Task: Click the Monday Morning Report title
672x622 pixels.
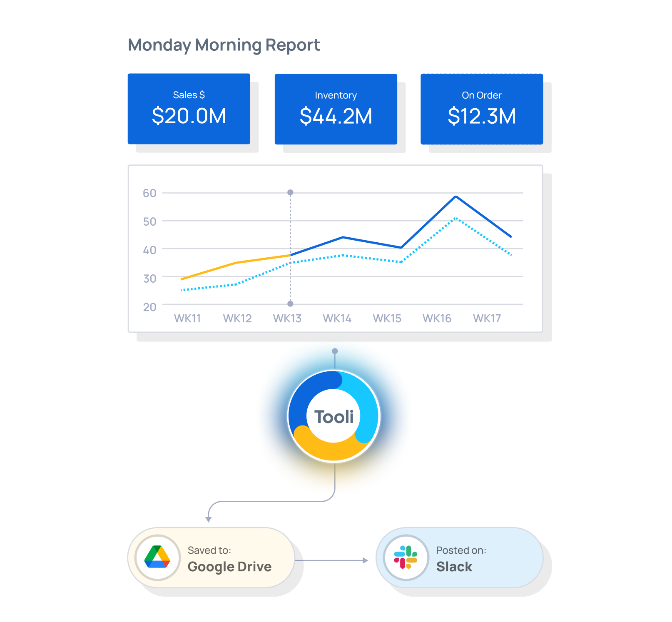Action: (x=224, y=45)
